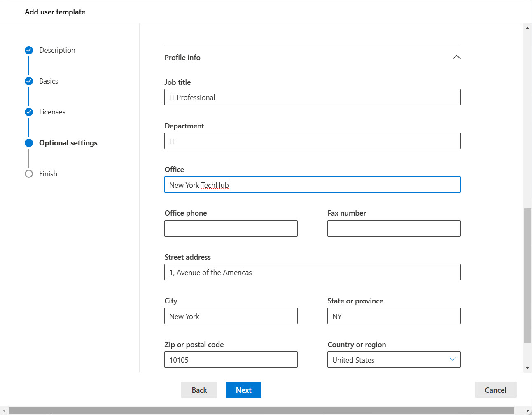
Task: Cancel the user template creation
Action: tap(496, 390)
